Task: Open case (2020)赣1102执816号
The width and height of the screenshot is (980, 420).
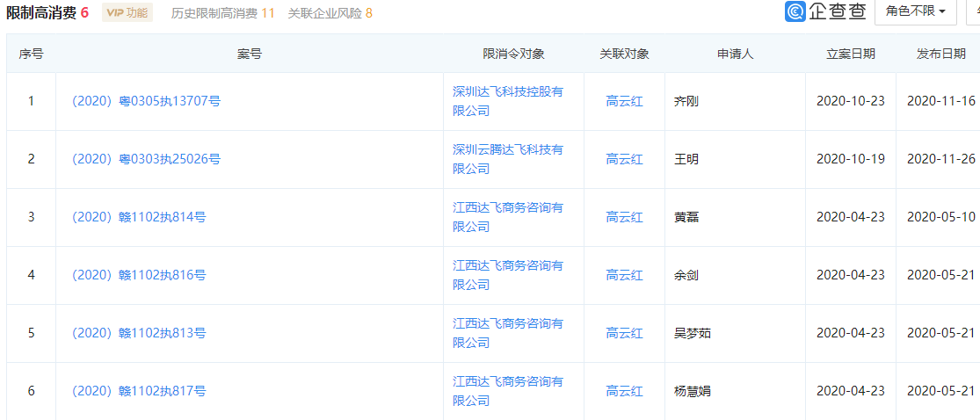Action: 138,275
